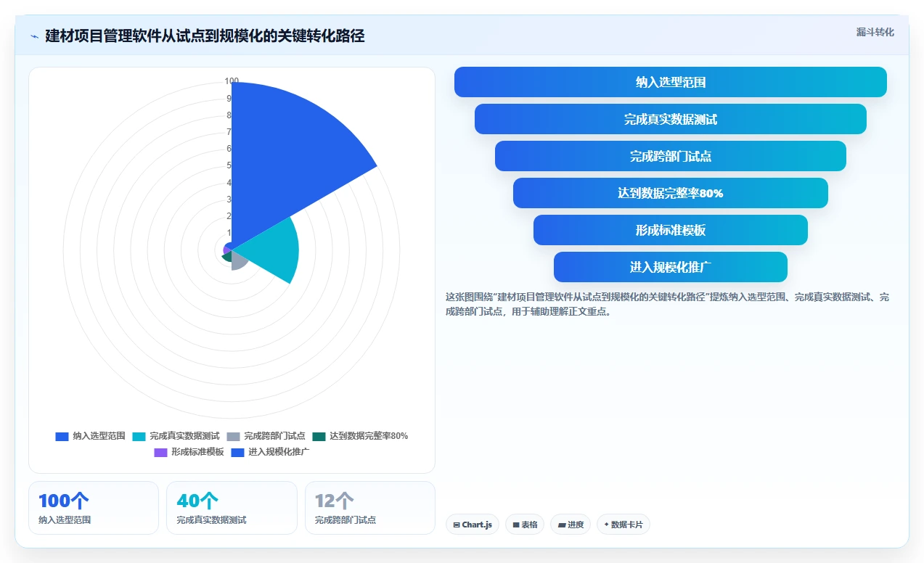
Task: Click the 漏斗转化 label in header
Action: pos(875,33)
